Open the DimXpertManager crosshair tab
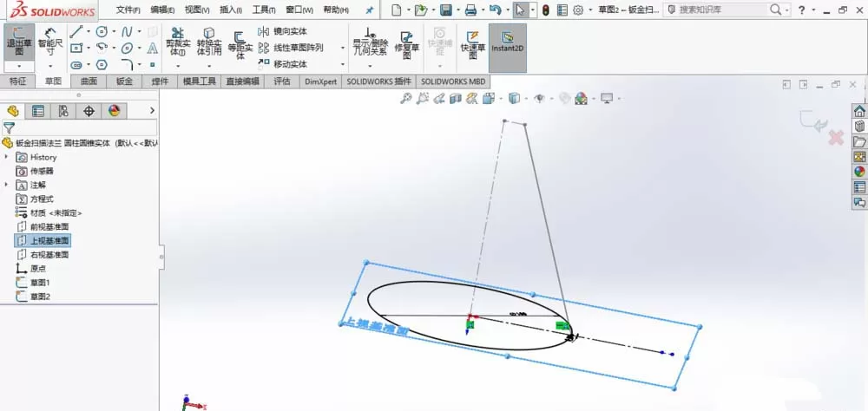Viewport: 868px width, 411px height. coord(89,111)
